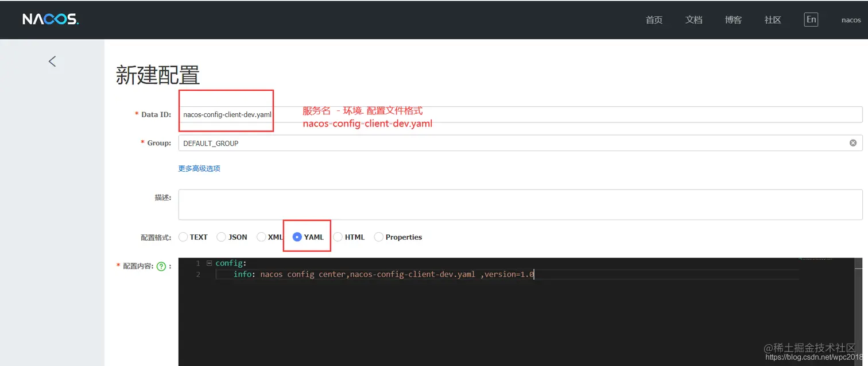Select the TEXT format radio button
This screenshot has height=366, width=868.
(x=183, y=237)
